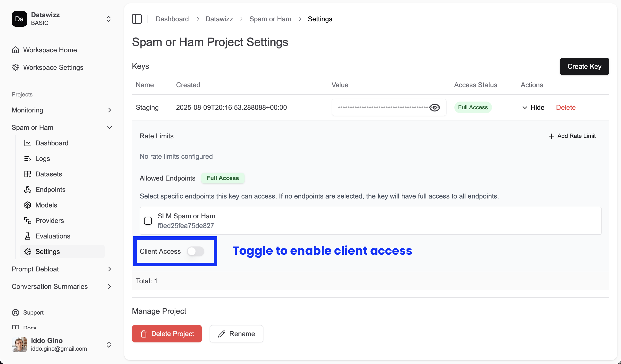The image size is (621, 364).
Task: Click the Create Key button
Action: [x=584, y=66]
